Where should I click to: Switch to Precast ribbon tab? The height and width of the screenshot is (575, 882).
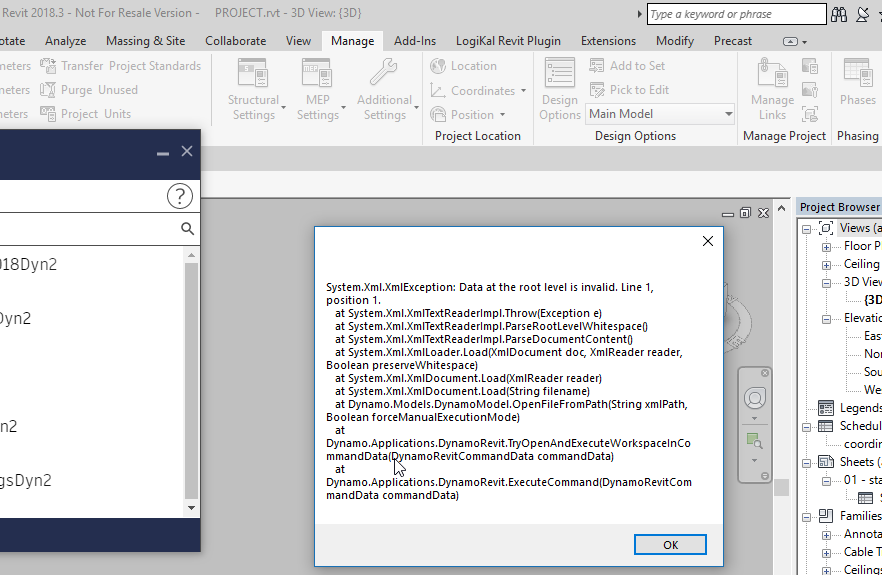(732, 41)
